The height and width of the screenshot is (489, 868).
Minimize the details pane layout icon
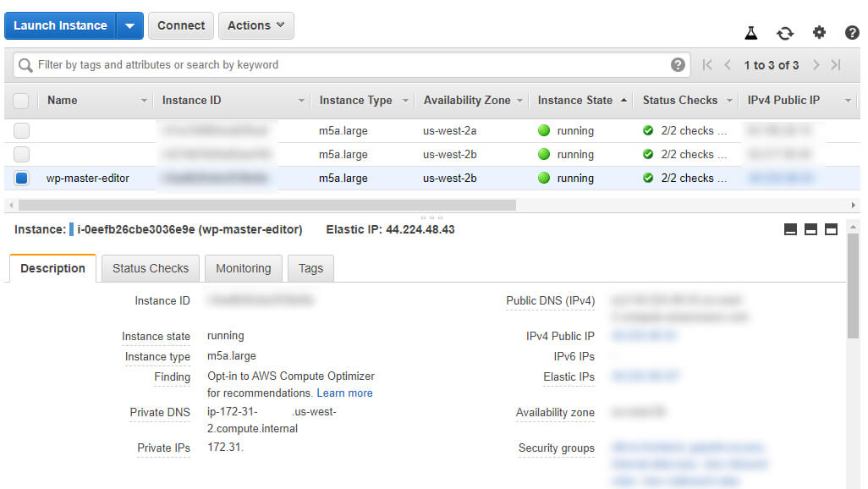coord(789,228)
